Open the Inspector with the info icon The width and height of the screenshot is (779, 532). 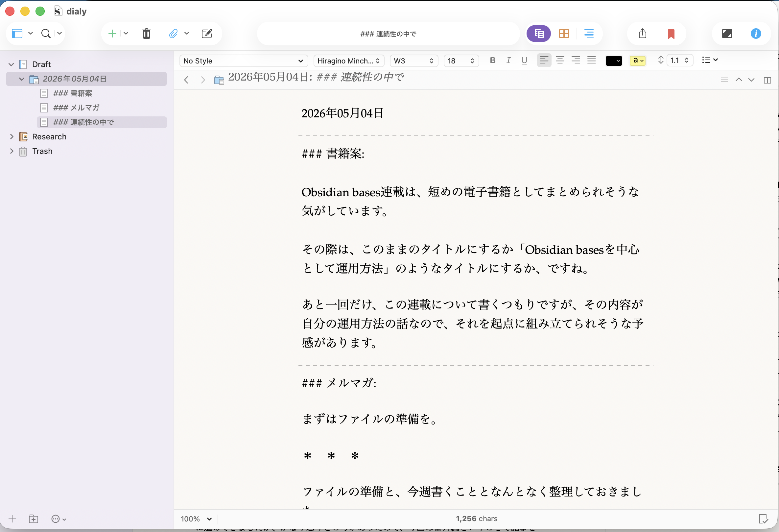[756, 34]
